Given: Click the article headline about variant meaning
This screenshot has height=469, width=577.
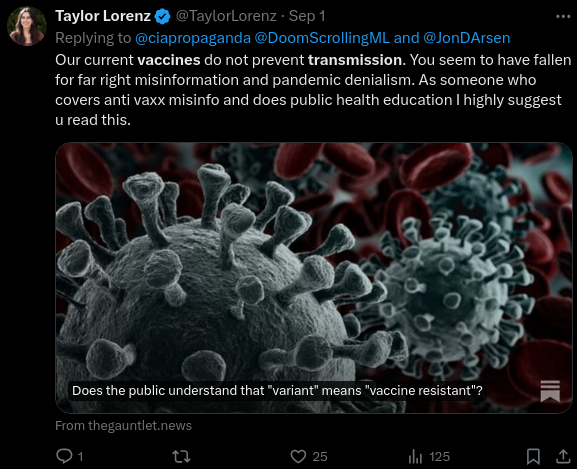Looking at the screenshot, I should pyautogui.click(x=277, y=390).
